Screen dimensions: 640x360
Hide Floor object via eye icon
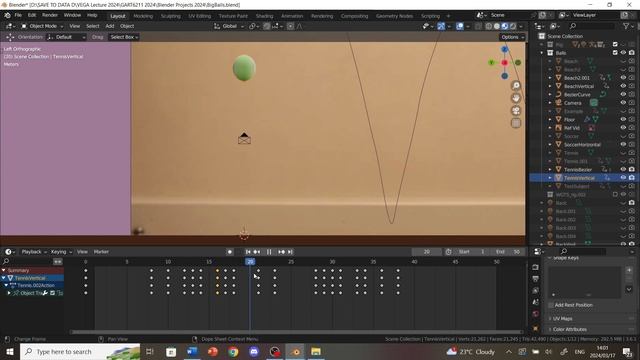(x=623, y=119)
